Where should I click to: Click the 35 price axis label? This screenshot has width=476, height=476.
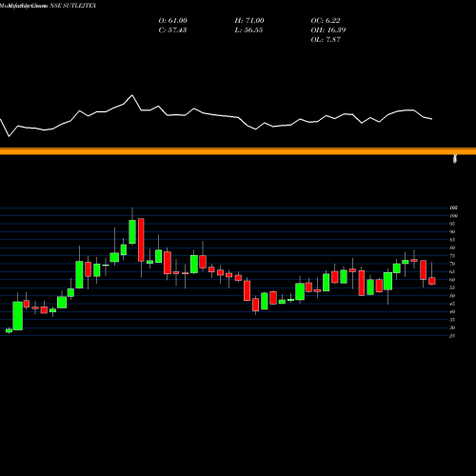tap(452, 320)
